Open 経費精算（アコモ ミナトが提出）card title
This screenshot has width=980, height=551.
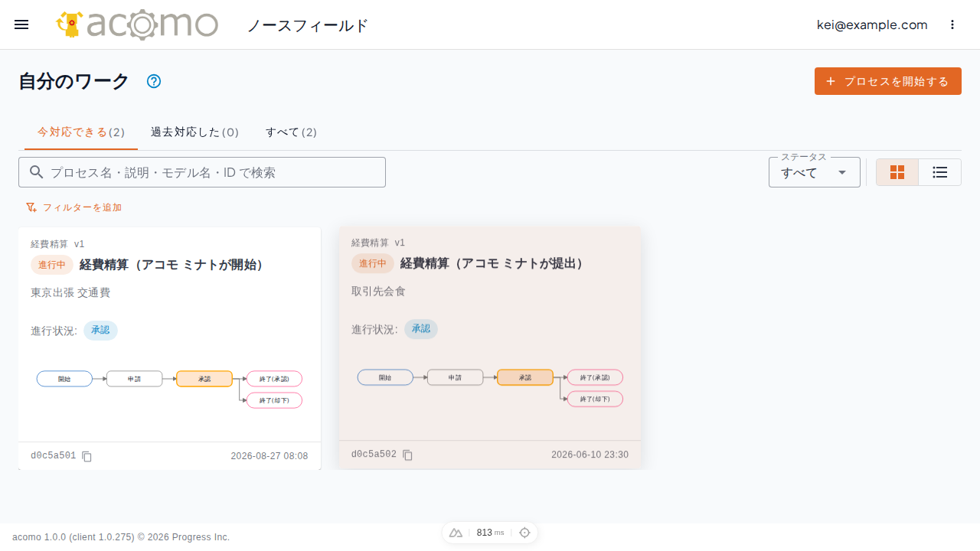pyautogui.click(x=492, y=263)
